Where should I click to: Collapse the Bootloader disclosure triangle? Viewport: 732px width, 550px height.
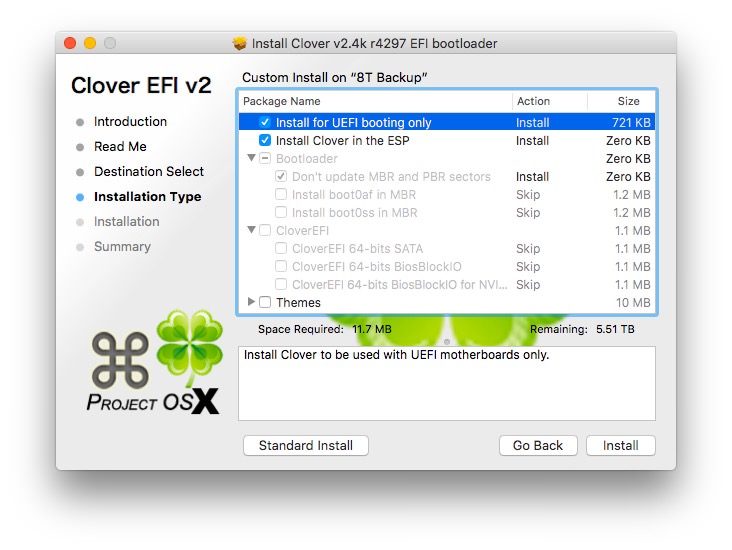coord(251,158)
